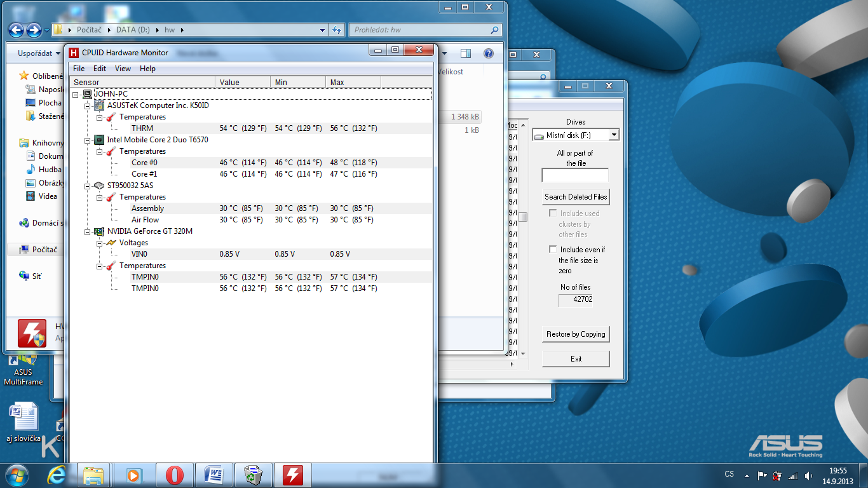Collapse the NVIDIA GeForce GT 320M node

click(x=87, y=231)
